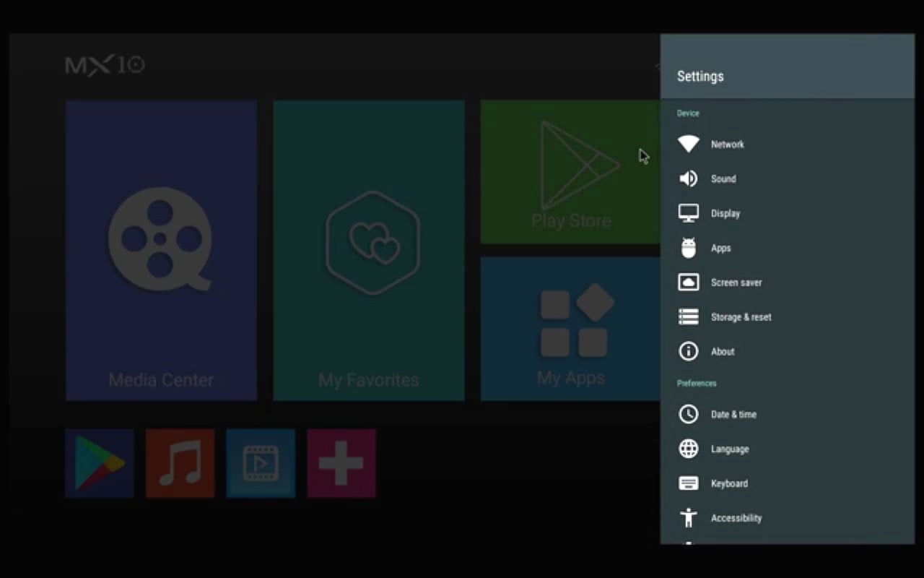
Task: Click the About info icon
Action: point(689,352)
